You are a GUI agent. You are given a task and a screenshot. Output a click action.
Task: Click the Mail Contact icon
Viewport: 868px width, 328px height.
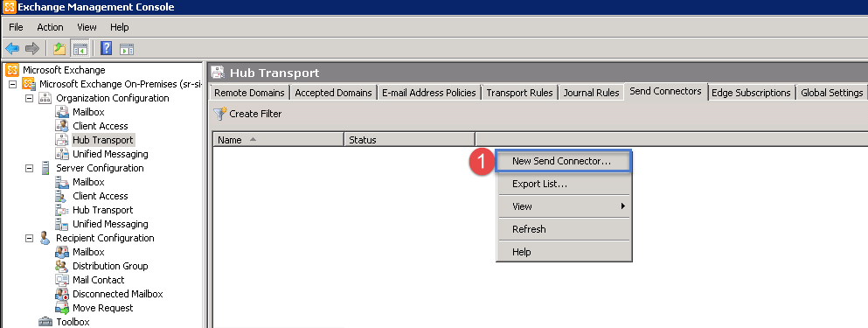(x=62, y=280)
